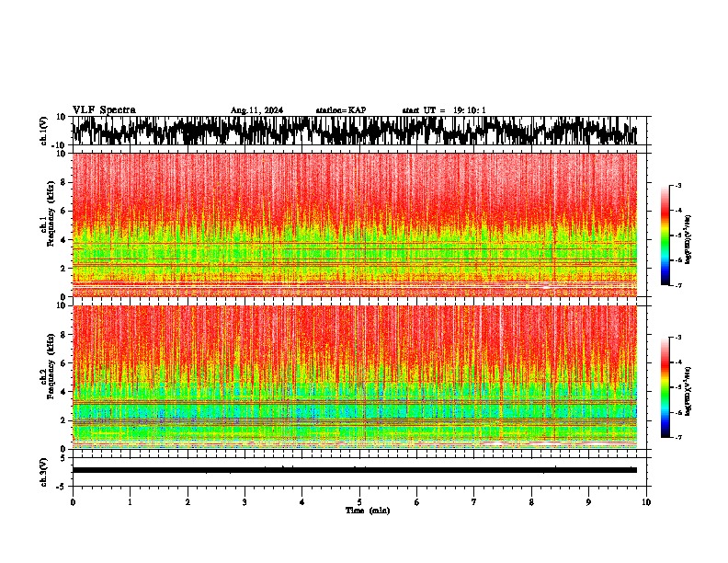Click the 'start UT = 19:10:1' label
The image size is (728, 563).
(444, 110)
